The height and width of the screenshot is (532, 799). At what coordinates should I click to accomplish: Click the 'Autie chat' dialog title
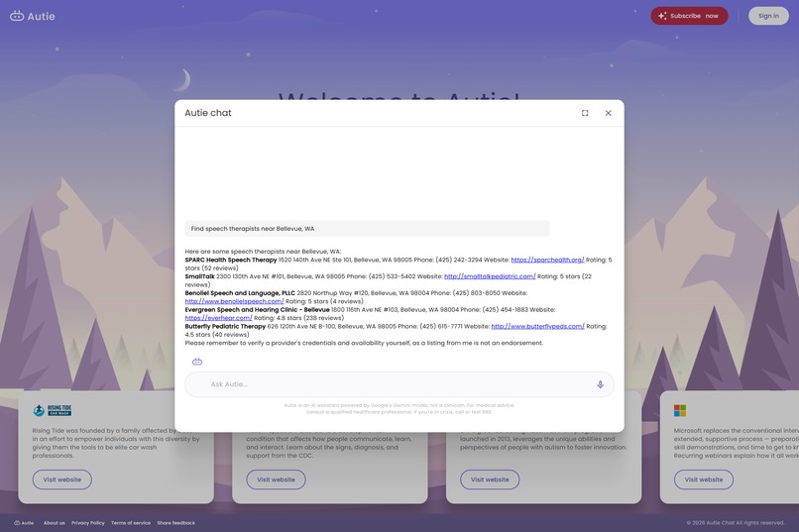click(208, 113)
